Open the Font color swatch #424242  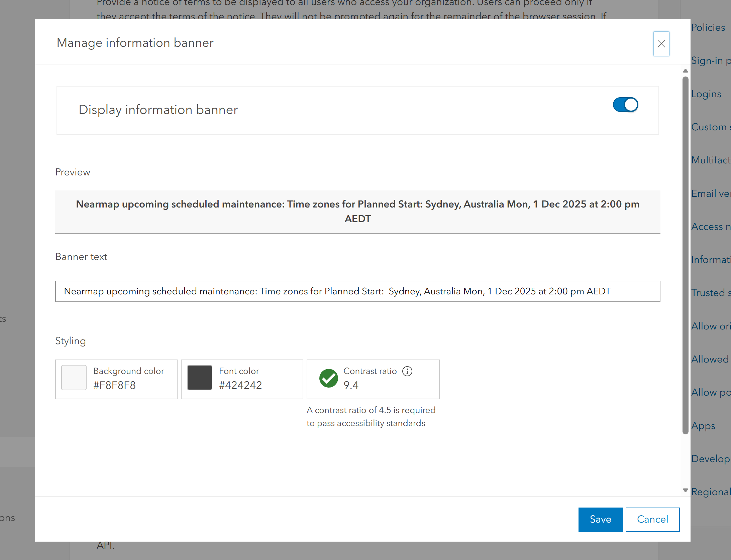(200, 378)
